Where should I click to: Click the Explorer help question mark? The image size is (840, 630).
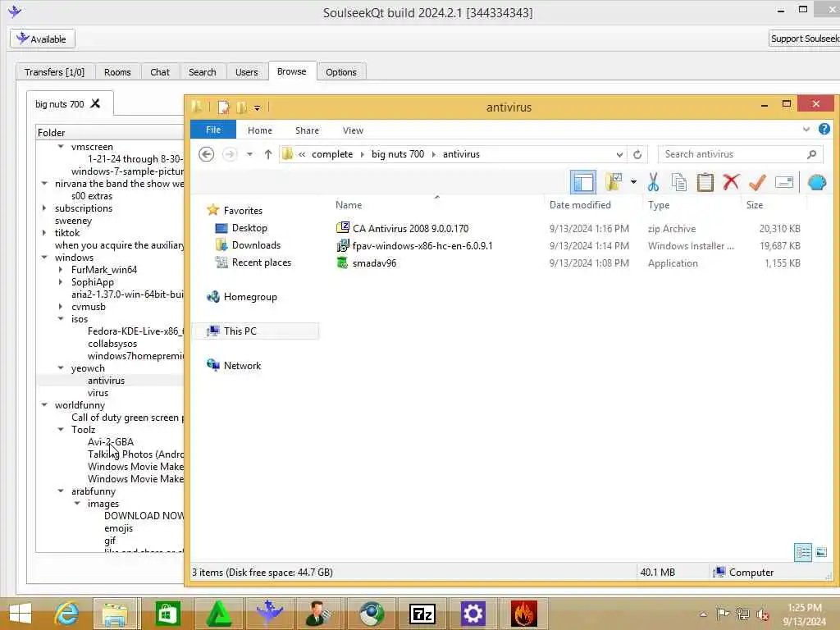coord(824,129)
